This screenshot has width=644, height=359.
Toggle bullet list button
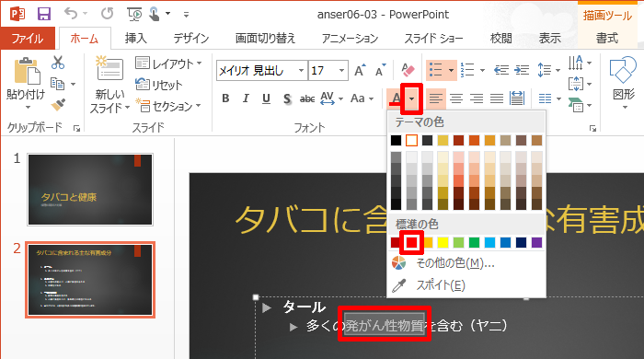tap(436, 70)
